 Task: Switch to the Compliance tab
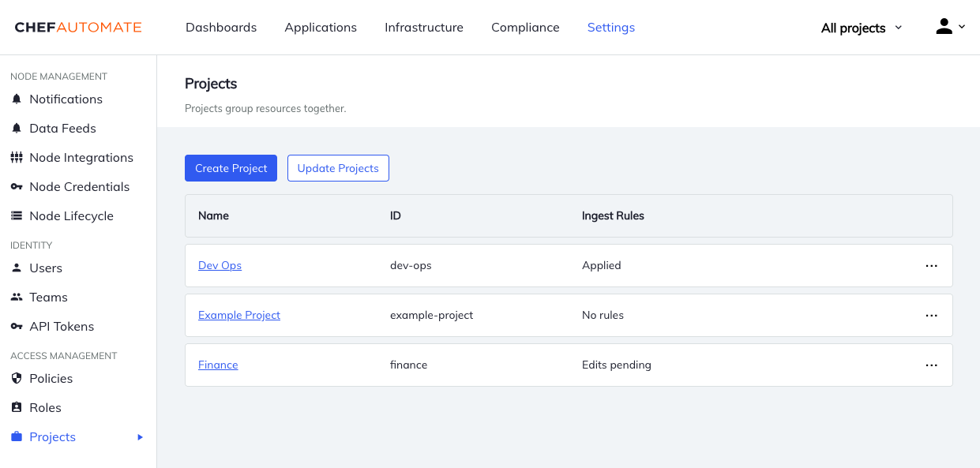(524, 27)
